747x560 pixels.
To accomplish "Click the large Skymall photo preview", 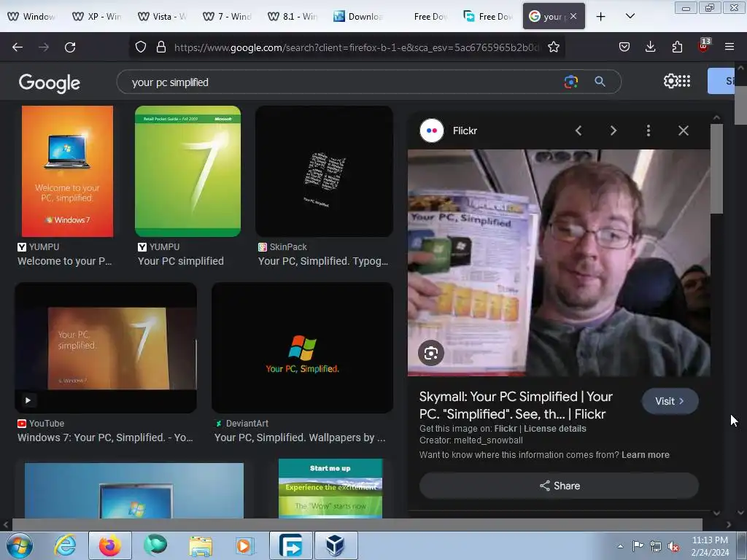I will click(559, 262).
